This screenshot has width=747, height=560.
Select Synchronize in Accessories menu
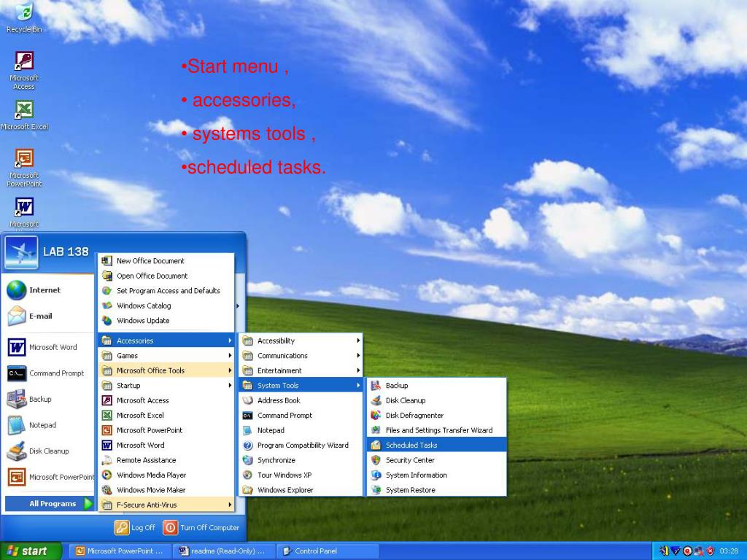tap(301, 460)
